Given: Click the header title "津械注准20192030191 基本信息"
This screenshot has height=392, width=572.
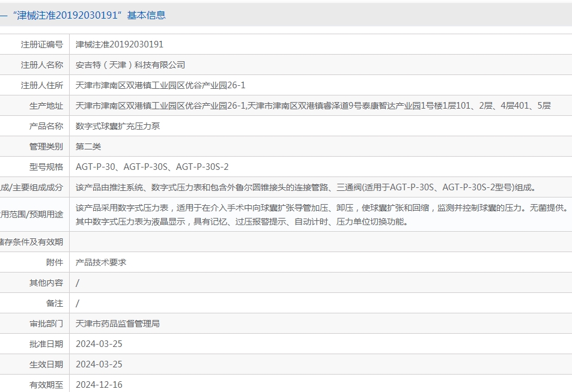Looking at the screenshot, I should click(x=90, y=15).
